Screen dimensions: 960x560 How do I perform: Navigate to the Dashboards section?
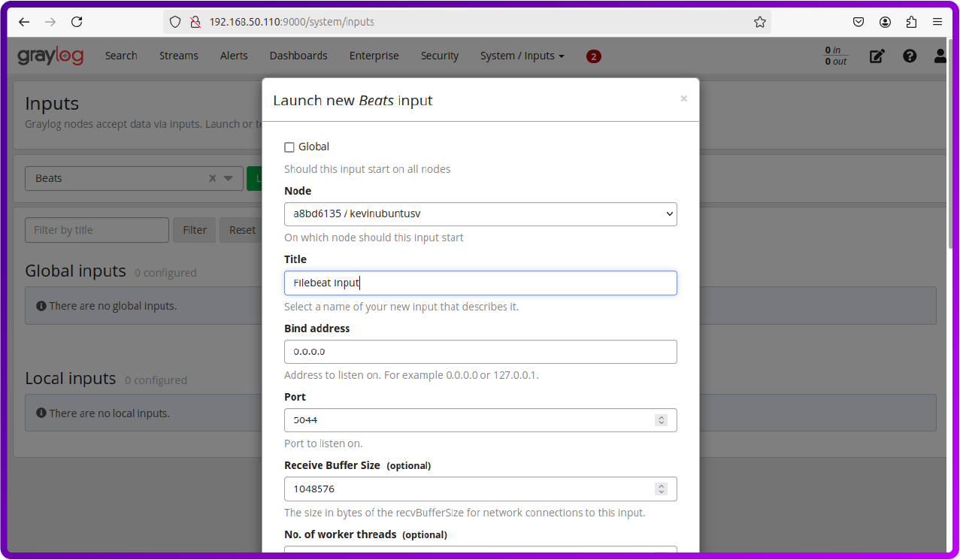click(x=298, y=56)
